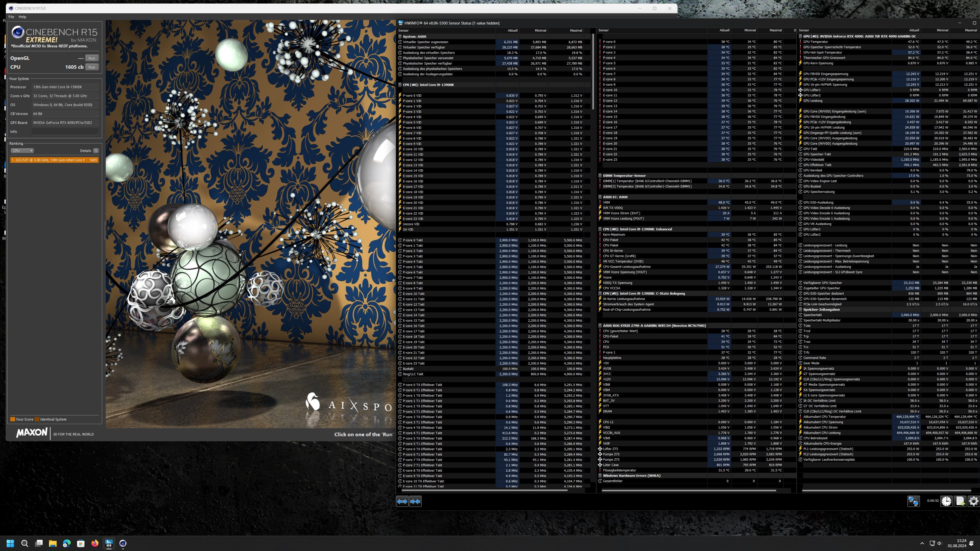Click the Cinebench title bar icon
Screen dimensions: 980x551
[x=11, y=8]
